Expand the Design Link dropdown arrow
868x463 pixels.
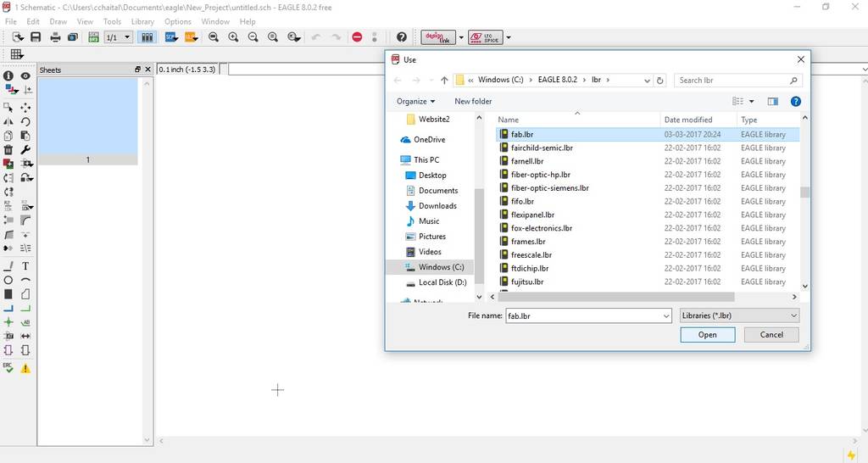[461, 37]
